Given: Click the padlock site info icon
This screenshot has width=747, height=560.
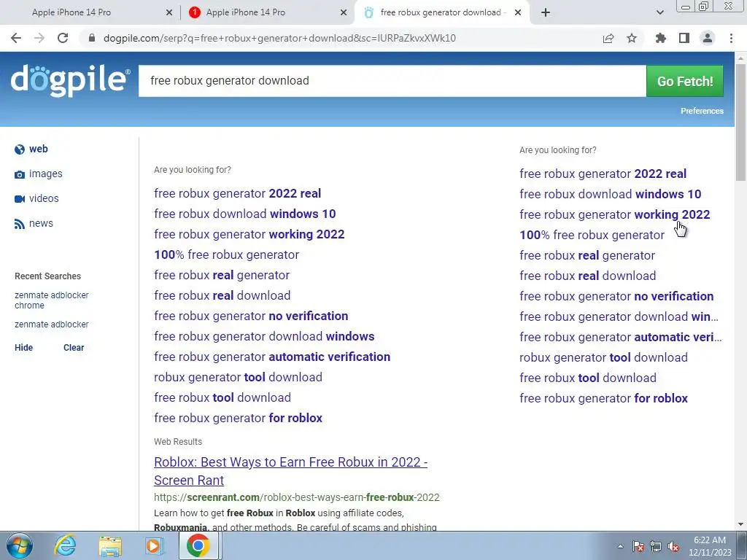Looking at the screenshot, I should coord(92,38).
